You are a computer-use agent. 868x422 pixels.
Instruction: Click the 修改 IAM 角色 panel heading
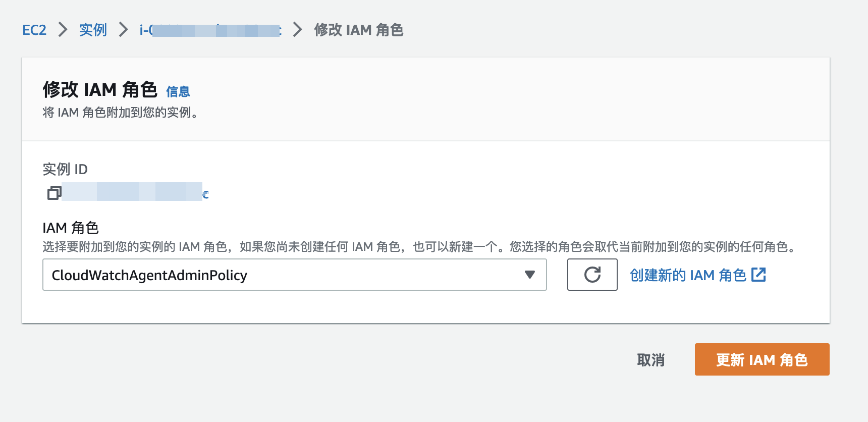(x=100, y=89)
